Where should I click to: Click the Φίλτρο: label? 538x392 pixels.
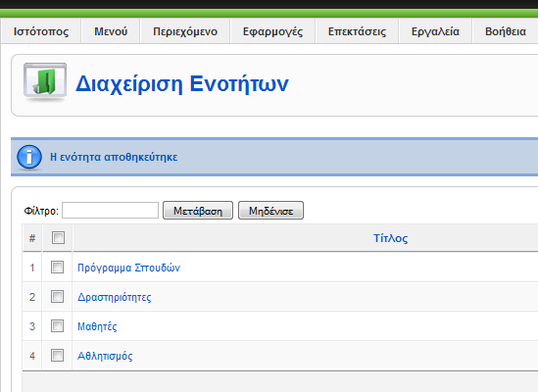(41, 211)
